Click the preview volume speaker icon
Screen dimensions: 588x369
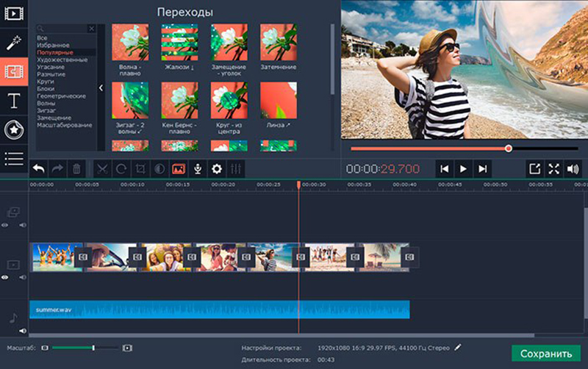pos(573,169)
